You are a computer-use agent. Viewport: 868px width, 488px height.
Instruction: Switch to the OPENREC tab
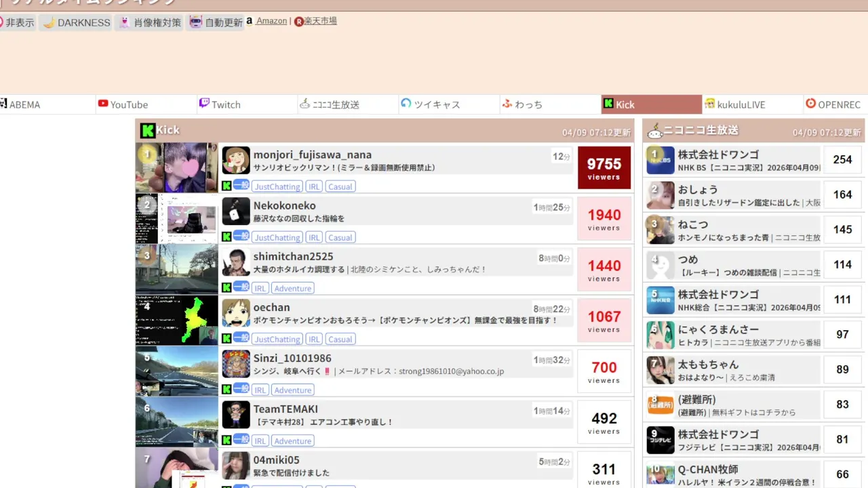[835, 104]
